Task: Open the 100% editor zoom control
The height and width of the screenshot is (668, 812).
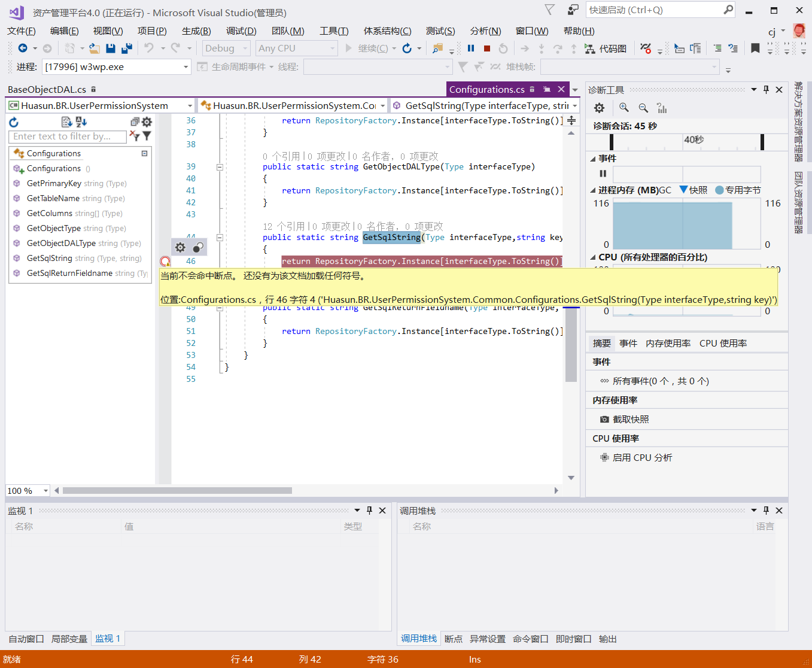Action: (27, 490)
